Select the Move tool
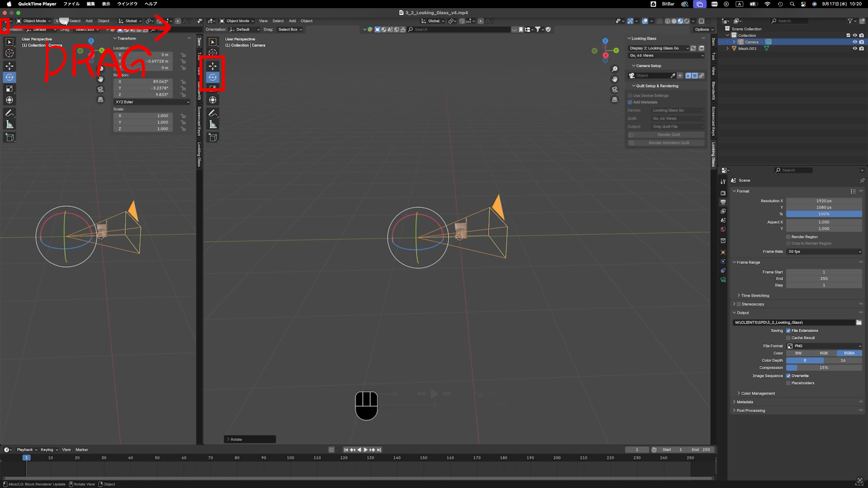Image resolution: width=868 pixels, height=488 pixels. tap(213, 66)
